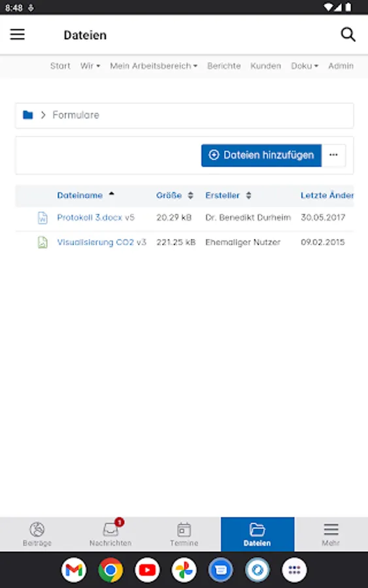Launch Chrome from the dock
The height and width of the screenshot is (588, 368).
coord(110,570)
